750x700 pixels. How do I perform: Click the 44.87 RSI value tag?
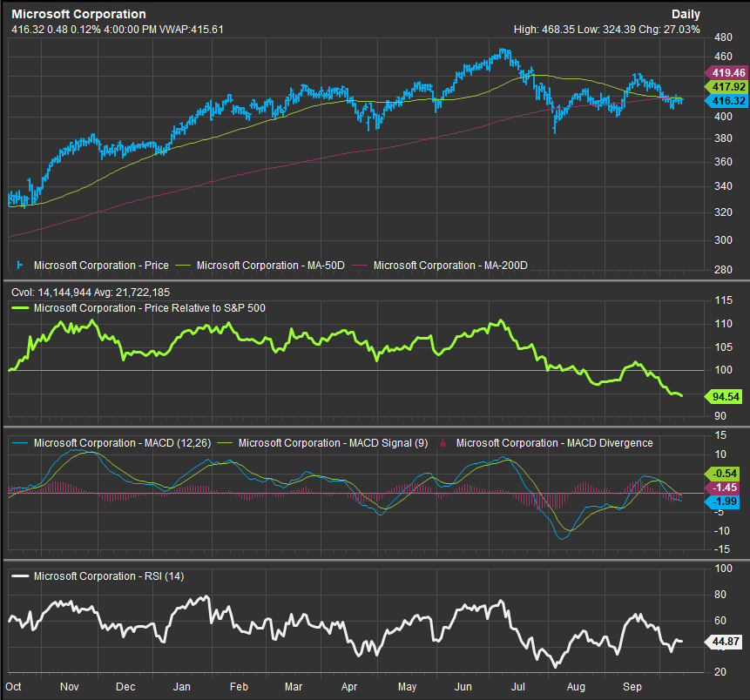[x=724, y=642]
